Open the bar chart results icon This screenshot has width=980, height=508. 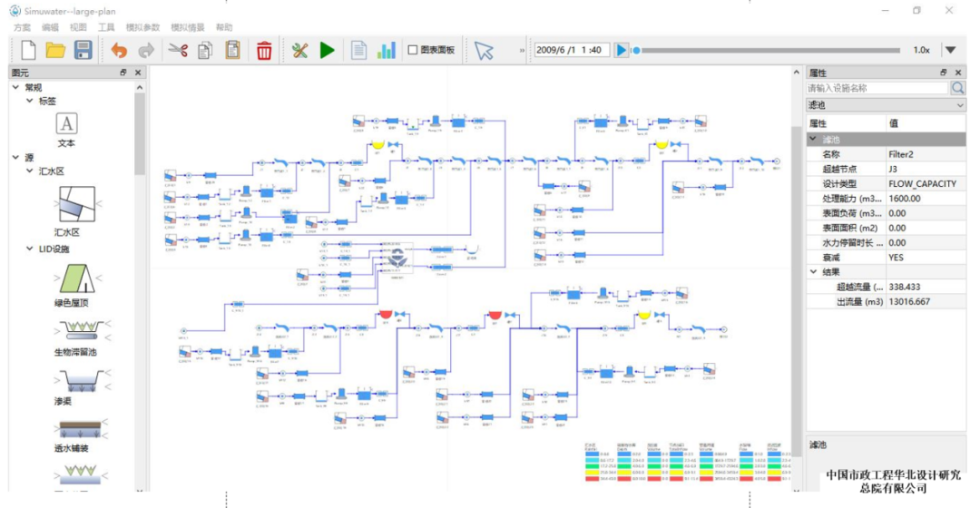coord(387,51)
